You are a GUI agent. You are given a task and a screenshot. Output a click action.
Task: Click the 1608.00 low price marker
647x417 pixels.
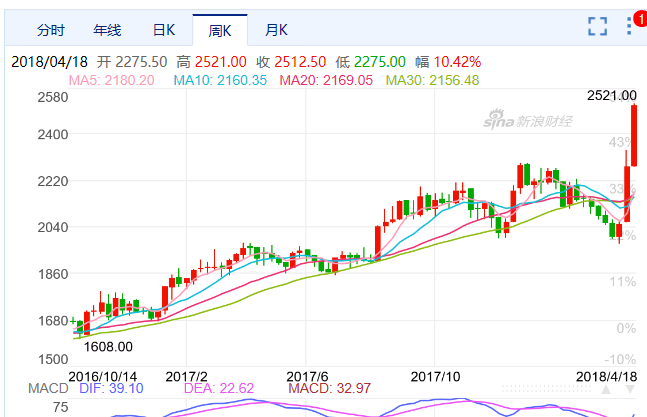coord(107,347)
